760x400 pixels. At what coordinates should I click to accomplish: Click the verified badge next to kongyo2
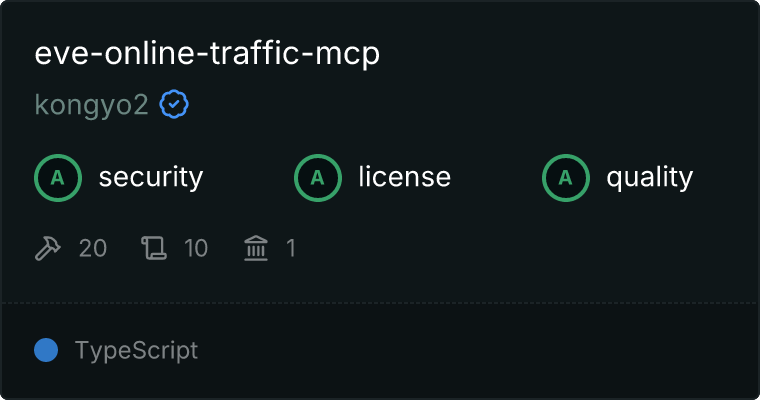click(174, 104)
